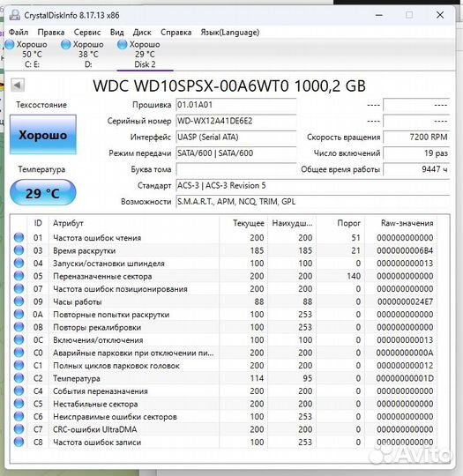Click status orb for Нестабильные сектора
Image resolution: width=463 pixels, height=476 pixels.
pyautogui.click(x=19, y=404)
